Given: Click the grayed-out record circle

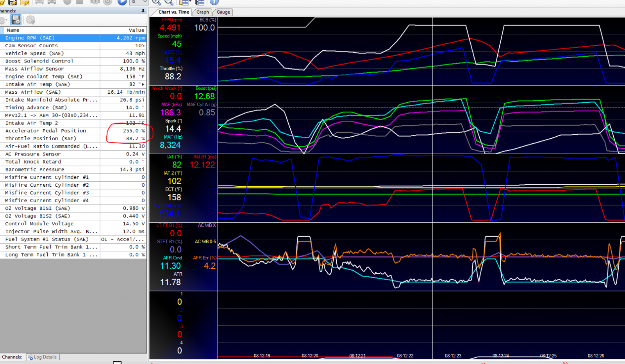Looking at the screenshot, I should tap(67, 2).
